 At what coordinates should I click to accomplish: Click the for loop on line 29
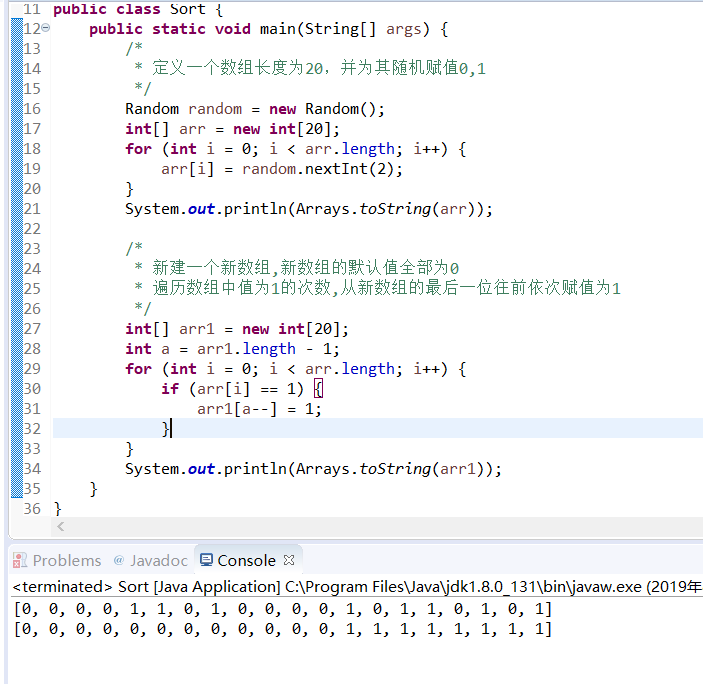click(x=295, y=369)
